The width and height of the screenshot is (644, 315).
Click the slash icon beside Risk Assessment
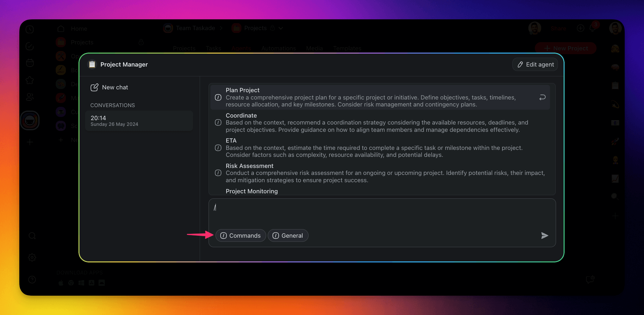coord(218,173)
